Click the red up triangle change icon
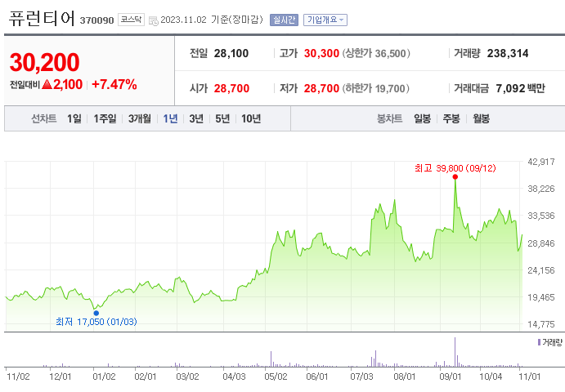This screenshot has height=392, width=565. click(x=47, y=84)
